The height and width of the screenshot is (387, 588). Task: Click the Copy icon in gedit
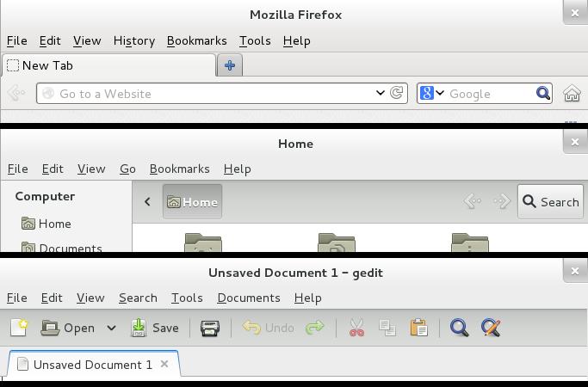click(x=387, y=328)
